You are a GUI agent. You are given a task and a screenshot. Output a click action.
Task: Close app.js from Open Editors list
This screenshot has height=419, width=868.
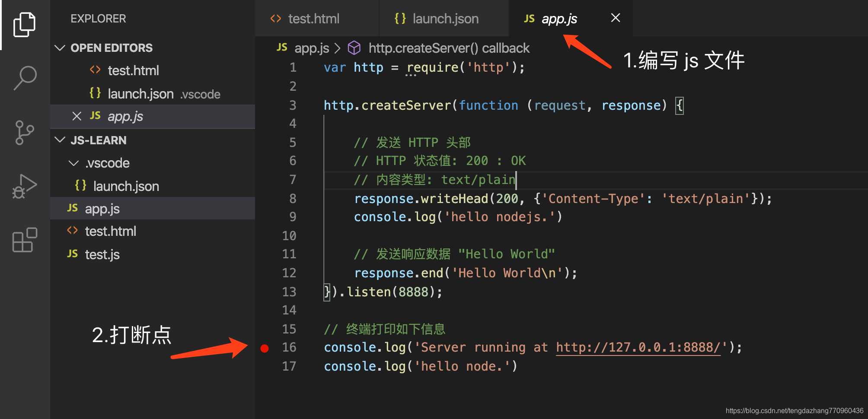[x=77, y=116]
